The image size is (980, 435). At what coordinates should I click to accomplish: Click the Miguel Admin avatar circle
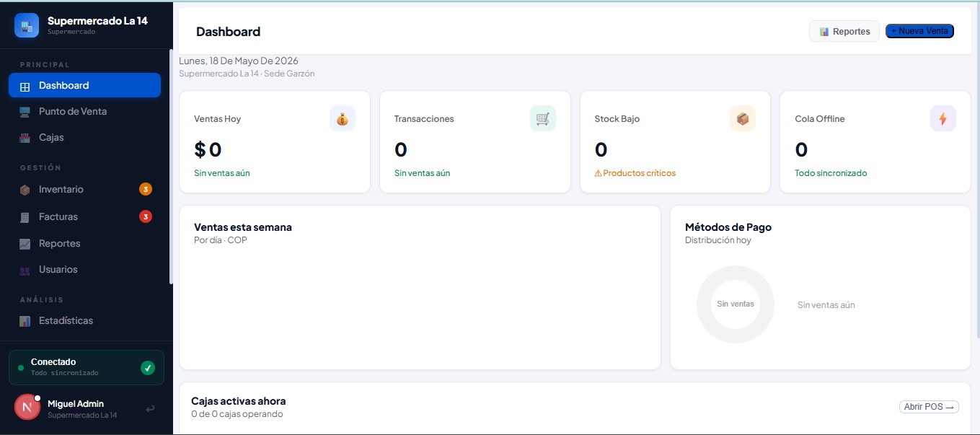27,407
